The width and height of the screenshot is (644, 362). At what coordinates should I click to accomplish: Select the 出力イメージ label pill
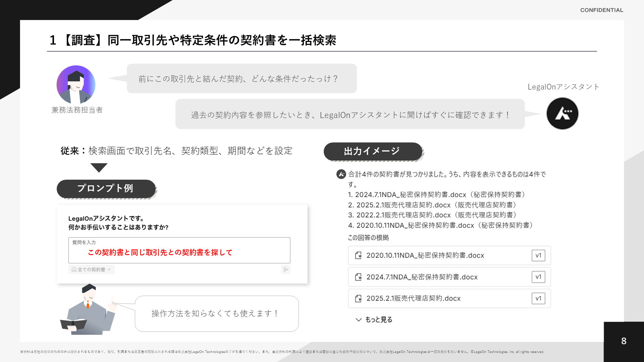click(372, 151)
